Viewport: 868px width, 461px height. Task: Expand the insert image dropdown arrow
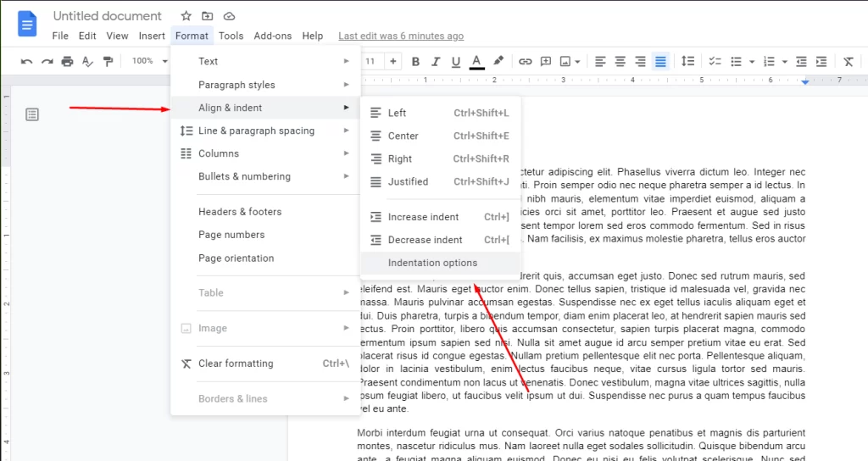point(577,62)
